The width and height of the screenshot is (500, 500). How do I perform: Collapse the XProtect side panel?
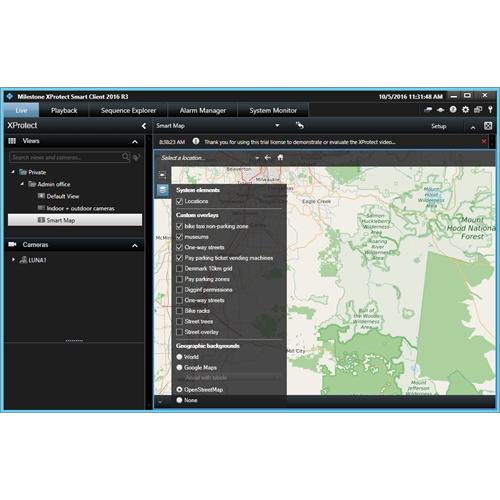[x=144, y=126]
